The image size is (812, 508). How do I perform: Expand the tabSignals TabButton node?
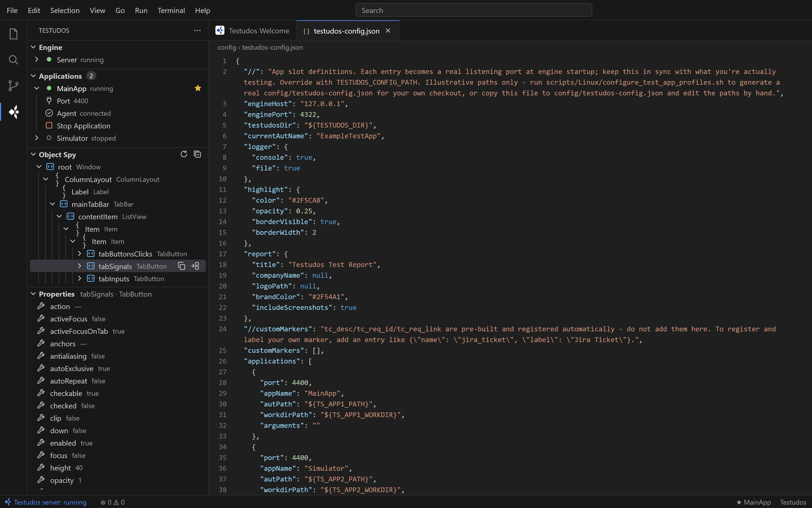point(80,266)
